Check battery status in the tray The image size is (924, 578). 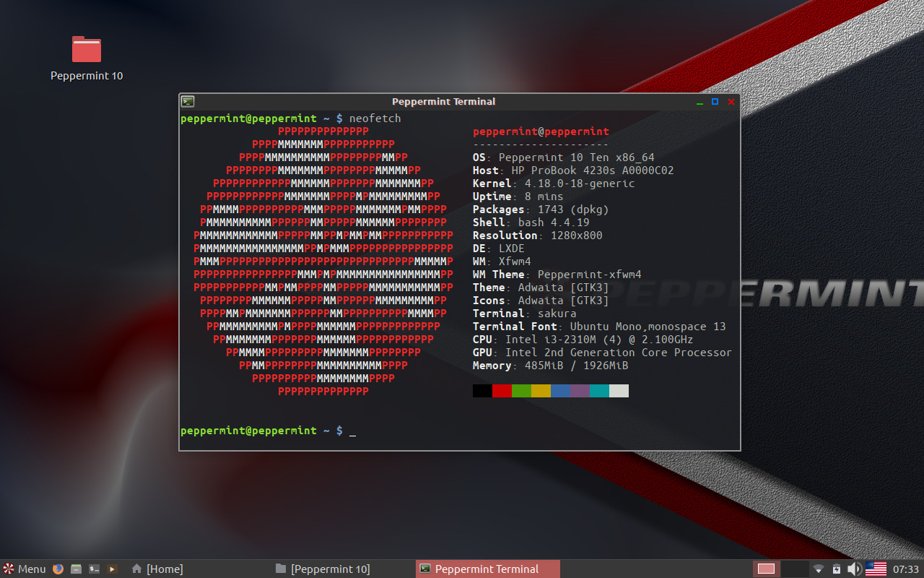click(837, 569)
